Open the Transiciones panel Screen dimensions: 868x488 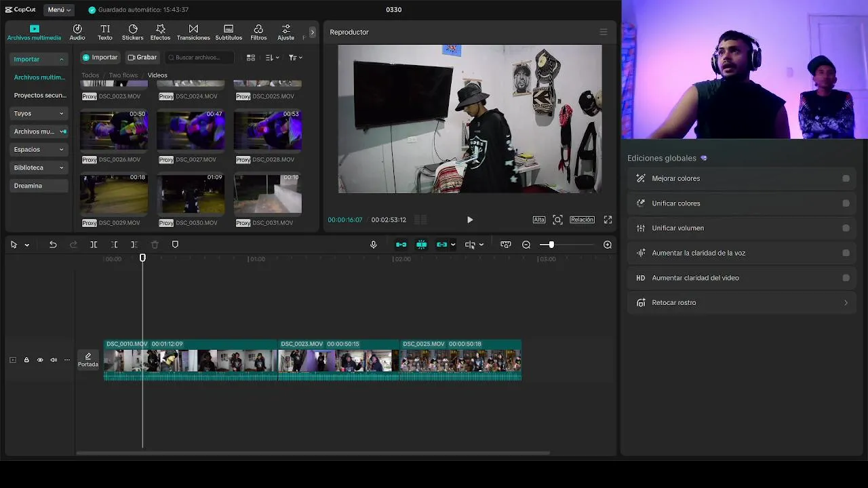[193, 33]
